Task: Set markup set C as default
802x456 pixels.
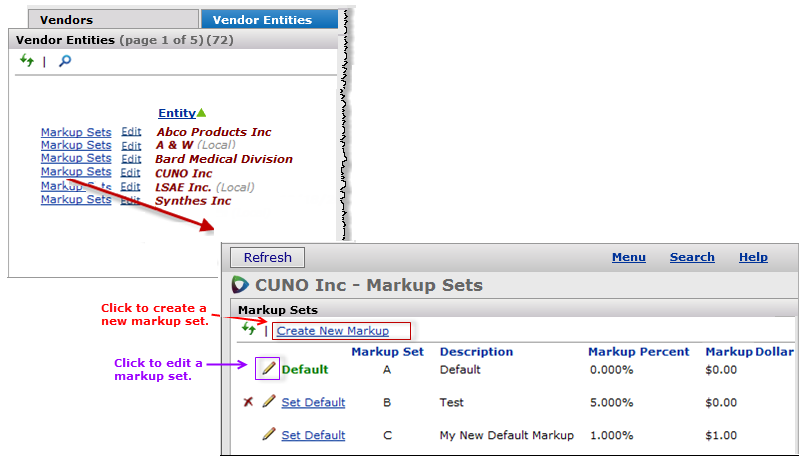Action: click(x=313, y=436)
